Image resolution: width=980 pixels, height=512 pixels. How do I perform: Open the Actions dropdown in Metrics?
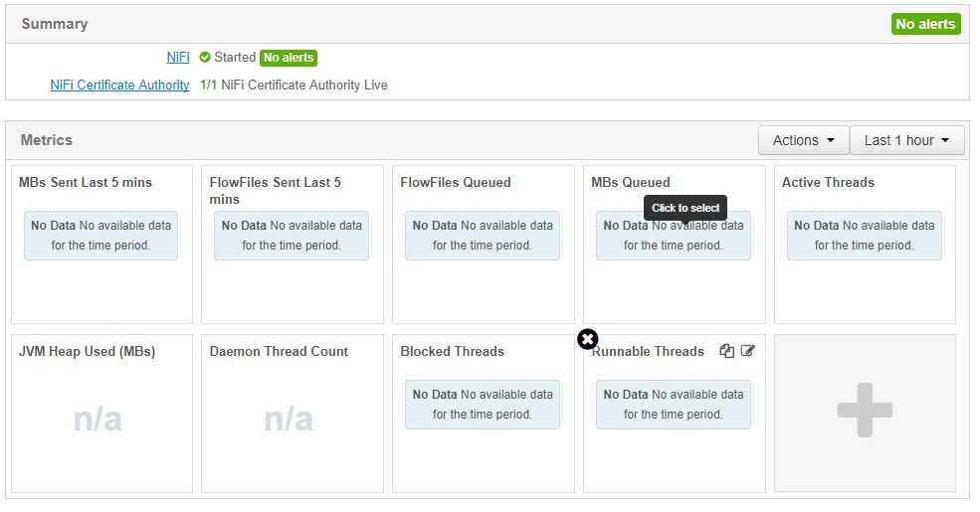[x=803, y=140]
